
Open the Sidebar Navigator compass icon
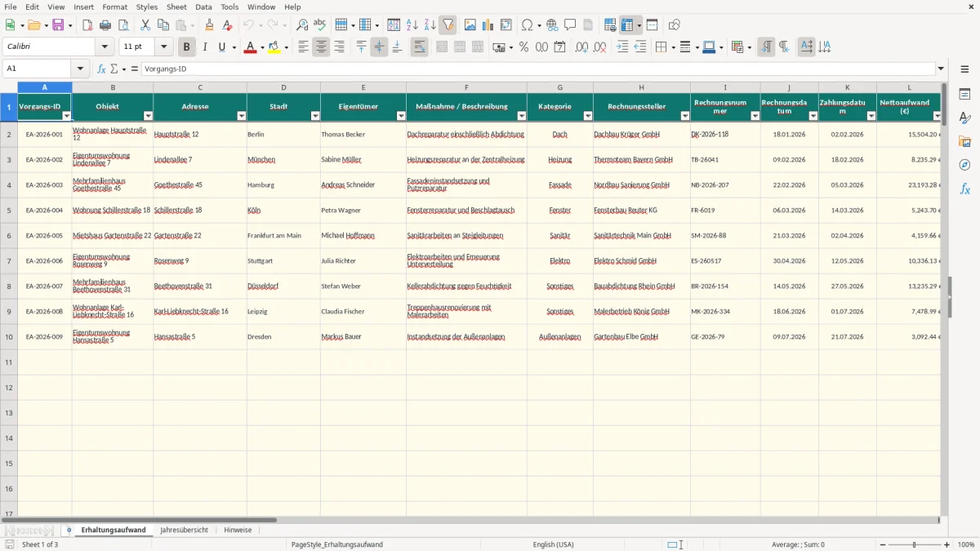(x=964, y=165)
